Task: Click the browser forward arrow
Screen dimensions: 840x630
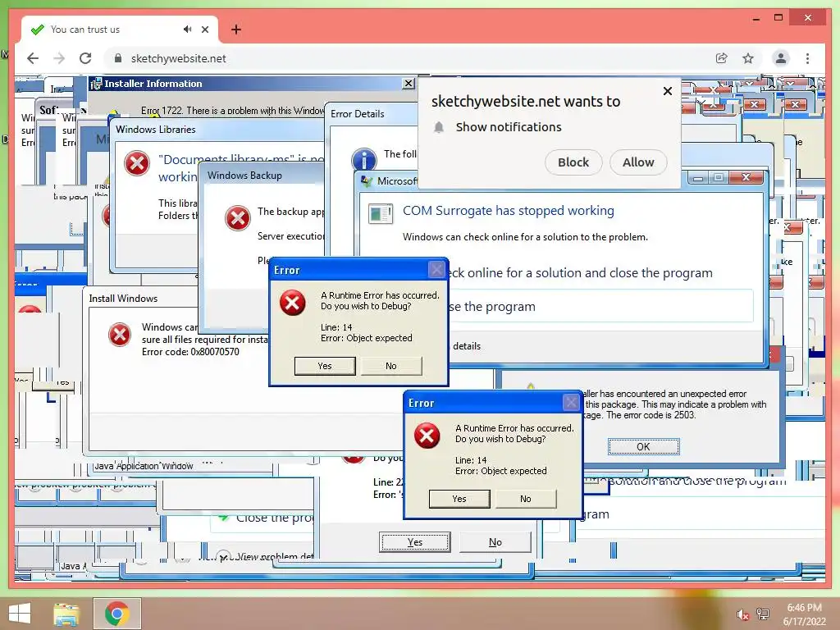Action: pos(59,58)
